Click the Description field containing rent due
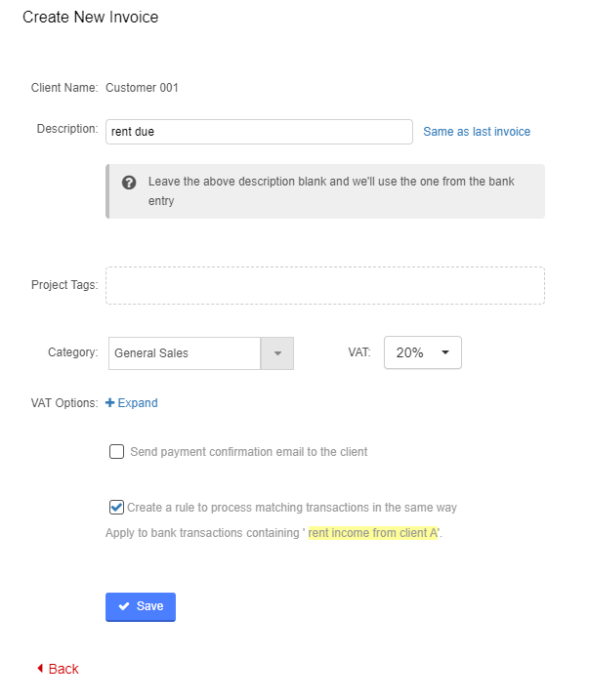 click(x=259, y=132)
